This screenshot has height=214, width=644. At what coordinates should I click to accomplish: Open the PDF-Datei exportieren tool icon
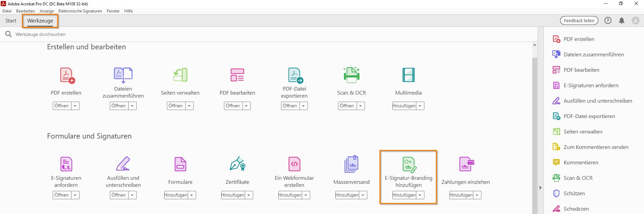coord(295,75)
